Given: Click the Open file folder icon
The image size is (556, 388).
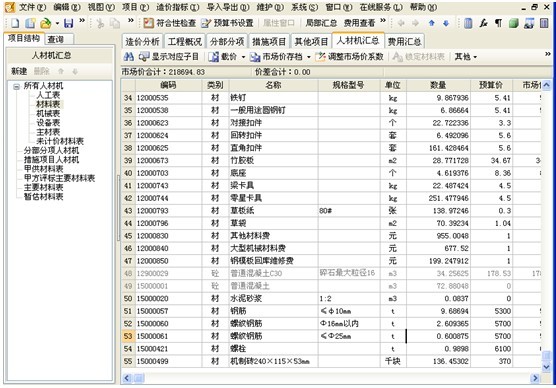Looking at the screenshot, I should click(x=46, y=23).
